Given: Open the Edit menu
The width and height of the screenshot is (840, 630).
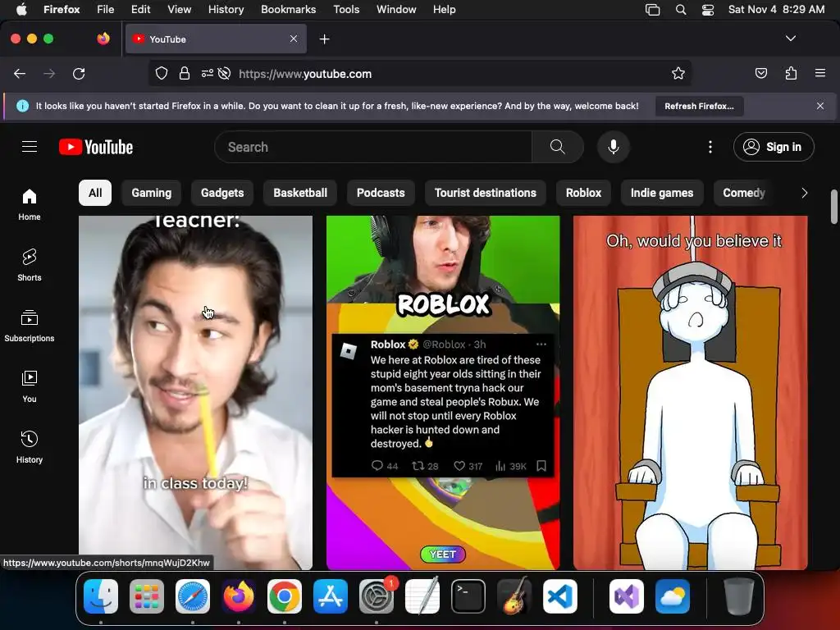Looking at the screenshot, I should 140,10.
